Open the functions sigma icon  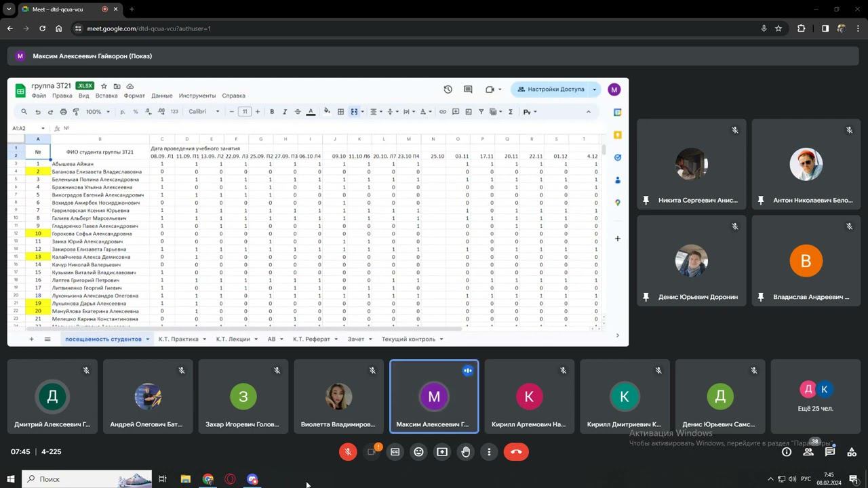(511, 112)
